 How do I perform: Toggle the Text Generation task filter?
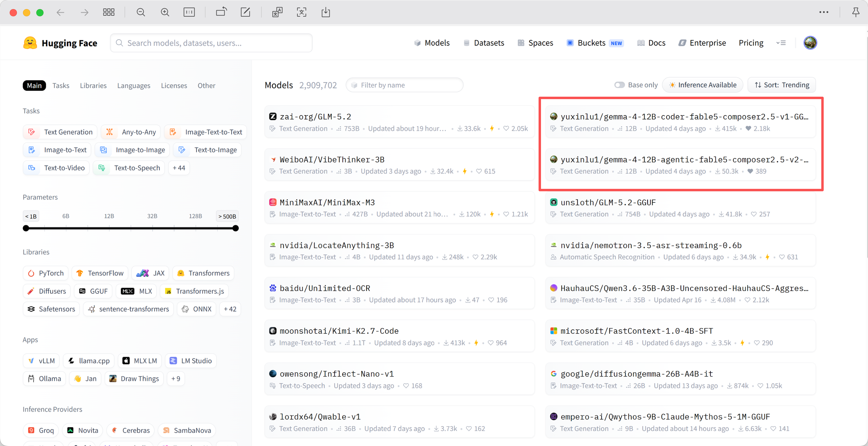(x=60, y=132)
